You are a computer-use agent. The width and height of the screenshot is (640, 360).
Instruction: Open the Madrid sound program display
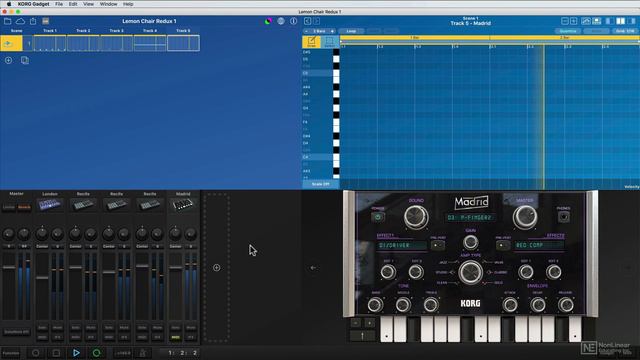tap(470, 218)
